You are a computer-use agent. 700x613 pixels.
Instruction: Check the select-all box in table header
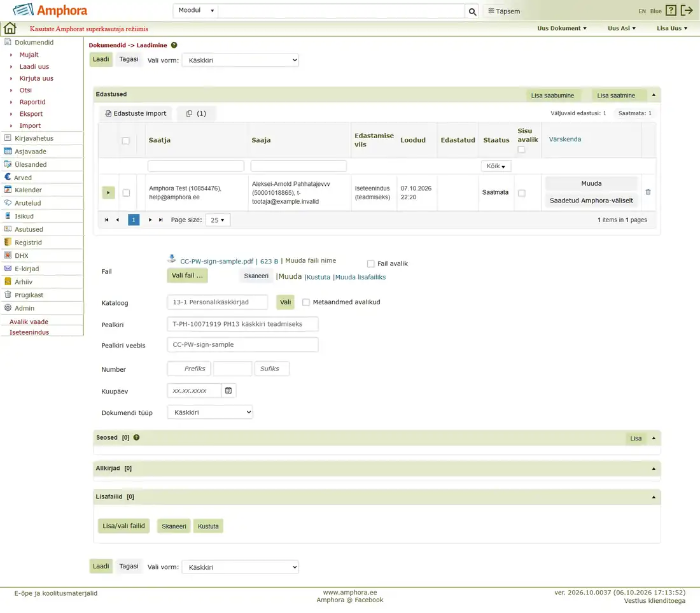(125, 141)
